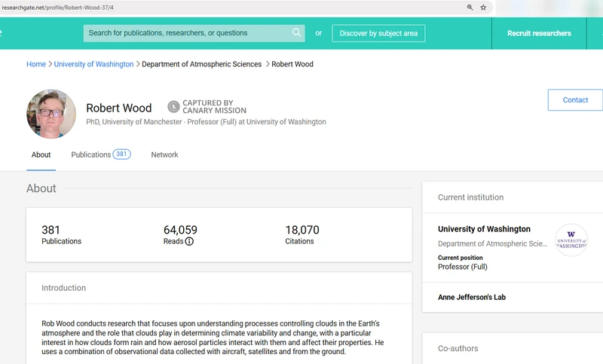
Task: Click the Robert Wood name heading
Action: 119,108
